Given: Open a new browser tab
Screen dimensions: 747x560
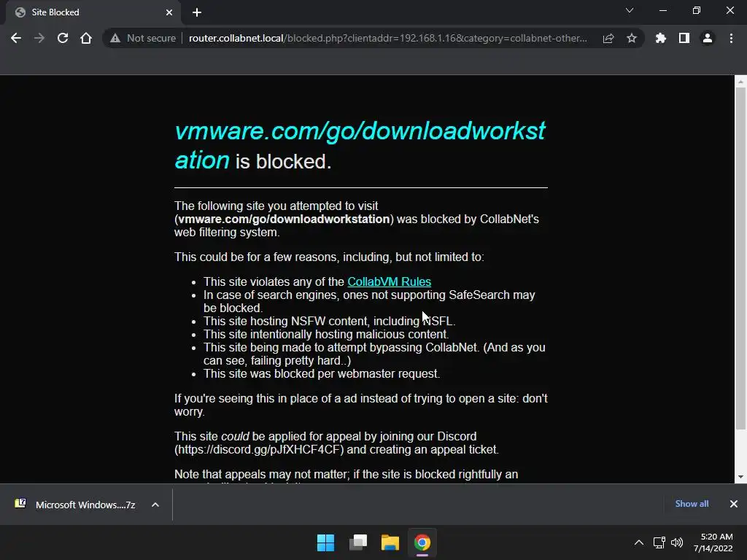Looking at the screenshot, I should point(197,12).
